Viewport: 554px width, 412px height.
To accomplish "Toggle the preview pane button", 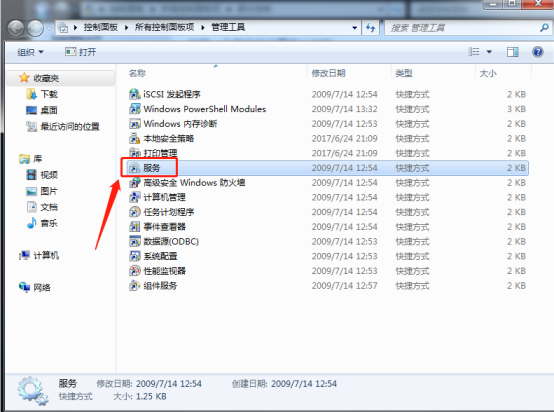I will pyautogui.click(x=512, y=52).
